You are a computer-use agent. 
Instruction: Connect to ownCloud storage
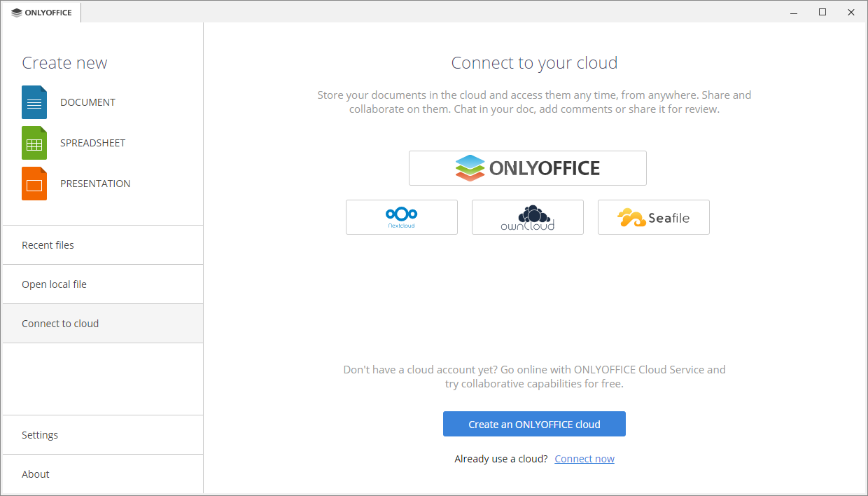click(x=527, y=217)
